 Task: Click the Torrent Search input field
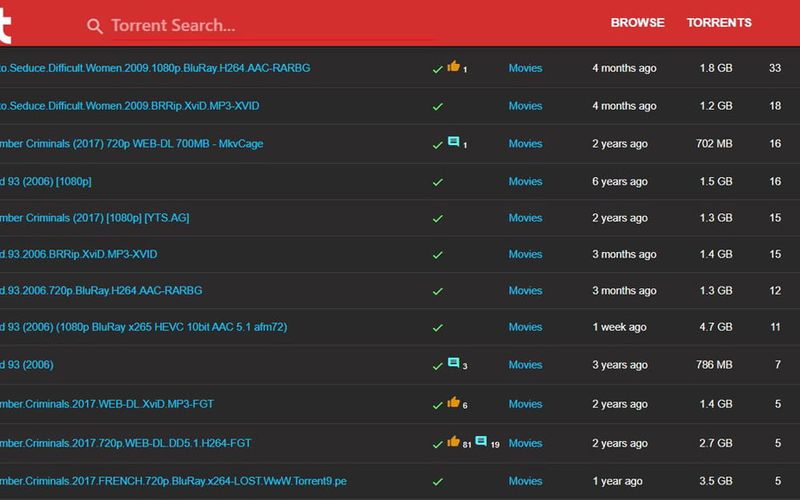[x=274, y=26]
